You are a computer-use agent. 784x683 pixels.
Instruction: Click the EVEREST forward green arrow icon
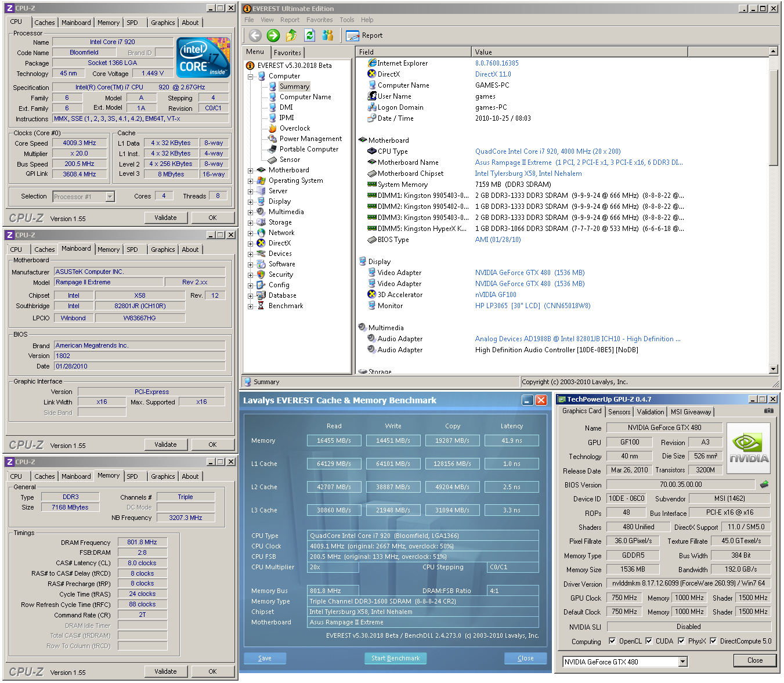273,35
